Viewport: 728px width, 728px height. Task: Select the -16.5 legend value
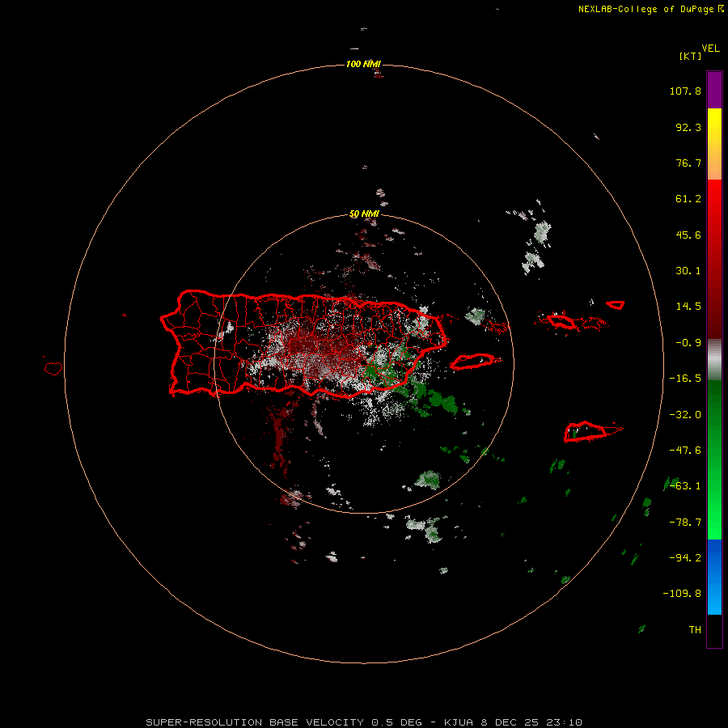click(685, 379)
